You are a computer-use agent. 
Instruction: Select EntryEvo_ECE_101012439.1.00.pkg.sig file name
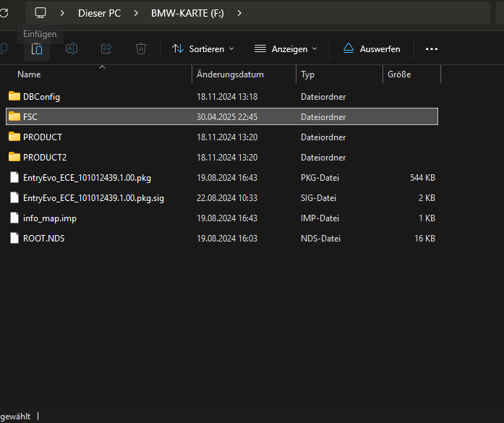tap(93, 198)
